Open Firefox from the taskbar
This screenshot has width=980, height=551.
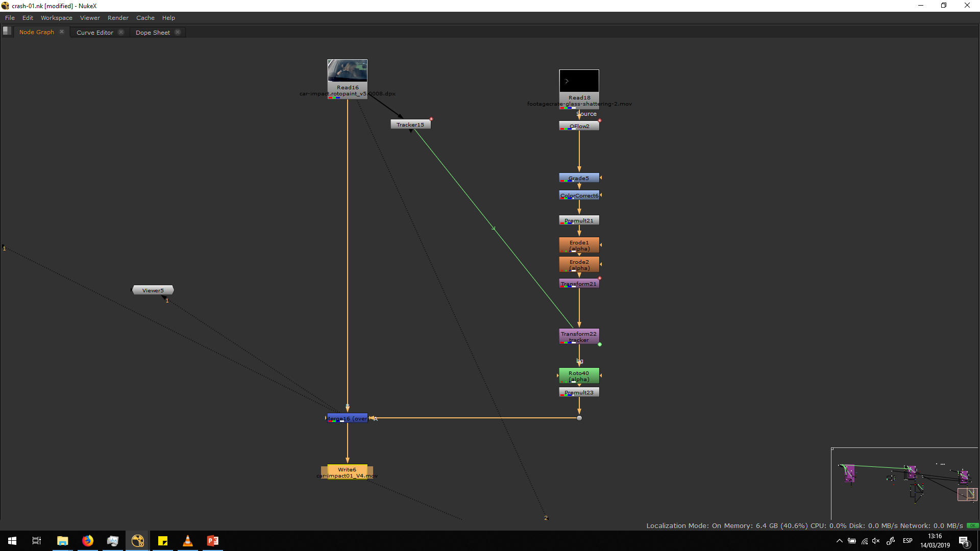point(88,541)
